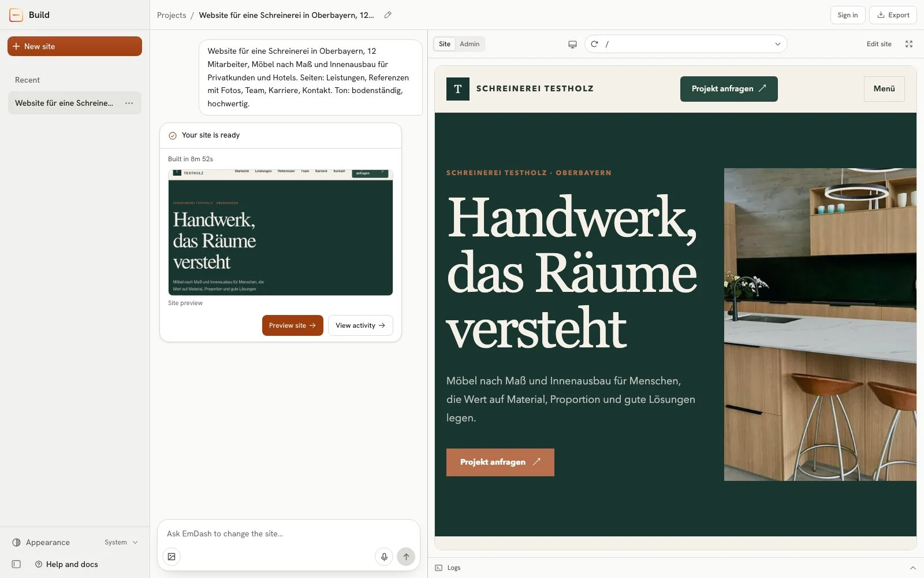Open Help and docs
This screenshot has height=578, width=924.
tap(66, 564)
